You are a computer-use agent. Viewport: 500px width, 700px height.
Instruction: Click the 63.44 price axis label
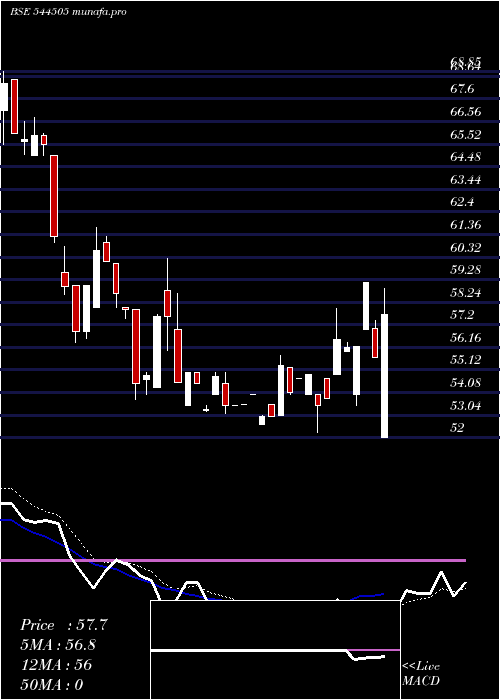click(466, 180)
